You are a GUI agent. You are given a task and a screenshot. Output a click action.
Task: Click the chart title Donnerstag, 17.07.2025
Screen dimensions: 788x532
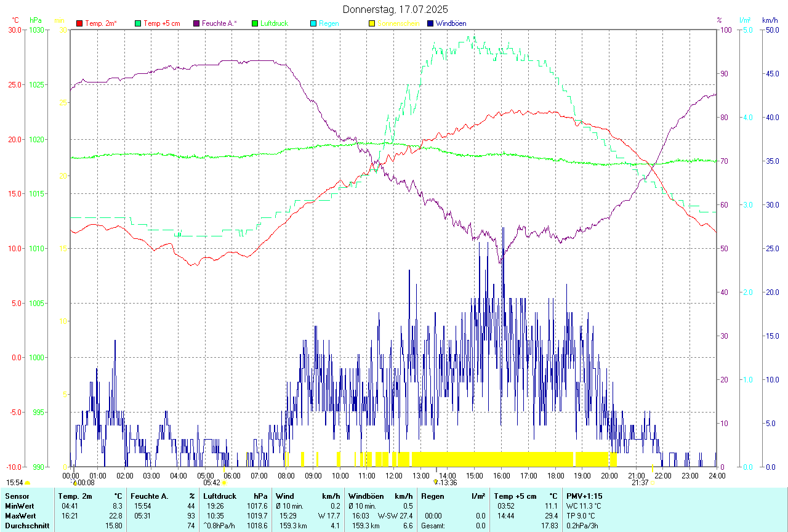point(395,9)
